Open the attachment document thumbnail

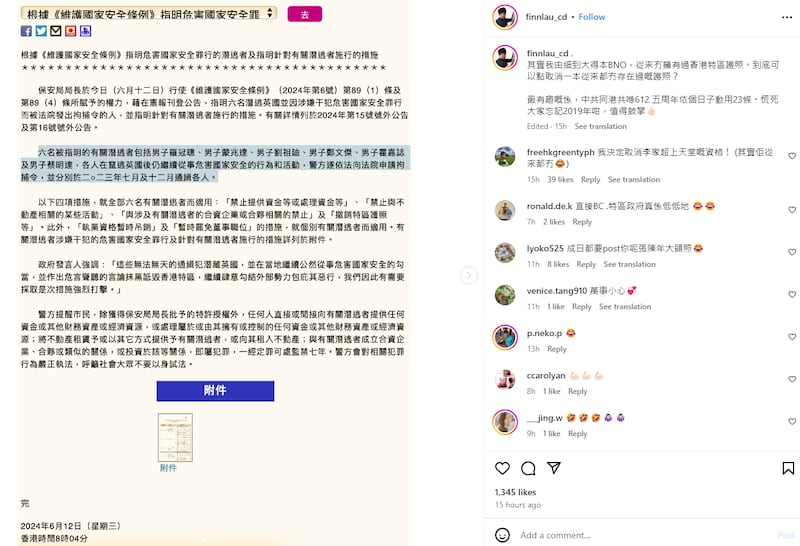point(175,437)
